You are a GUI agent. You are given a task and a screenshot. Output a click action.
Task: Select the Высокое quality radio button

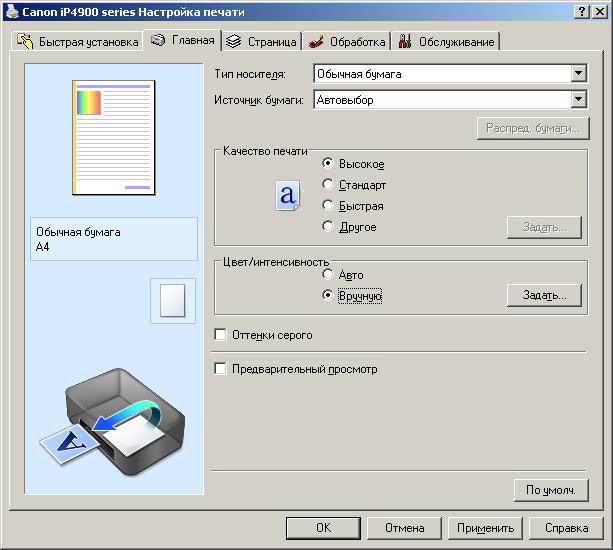[328, 163]
